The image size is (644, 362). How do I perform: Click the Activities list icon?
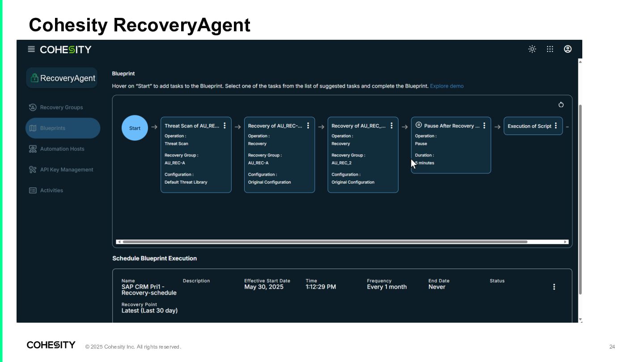(33, 190)
